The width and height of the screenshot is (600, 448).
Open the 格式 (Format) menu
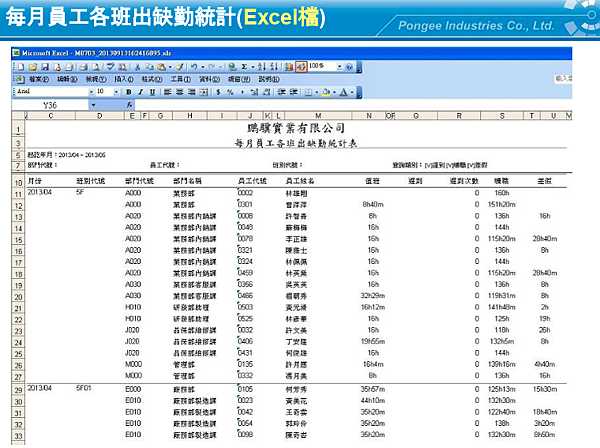[152, 79]
